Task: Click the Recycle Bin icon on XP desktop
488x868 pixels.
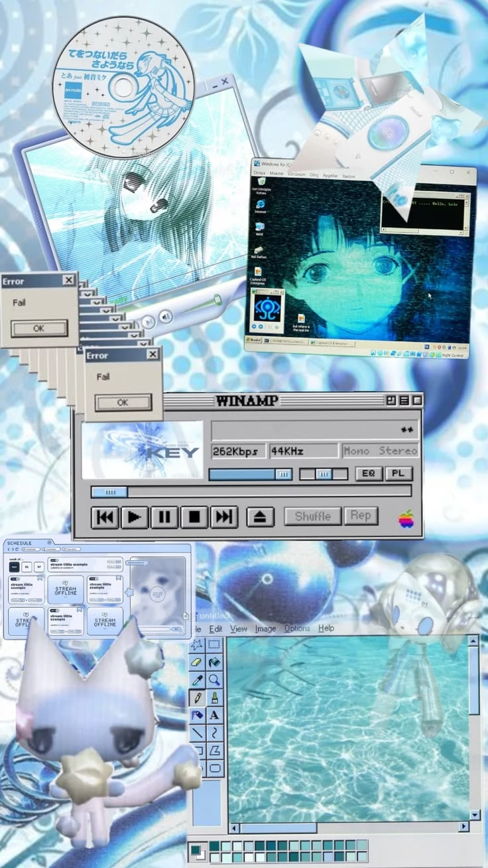Action: click(261, 185)
